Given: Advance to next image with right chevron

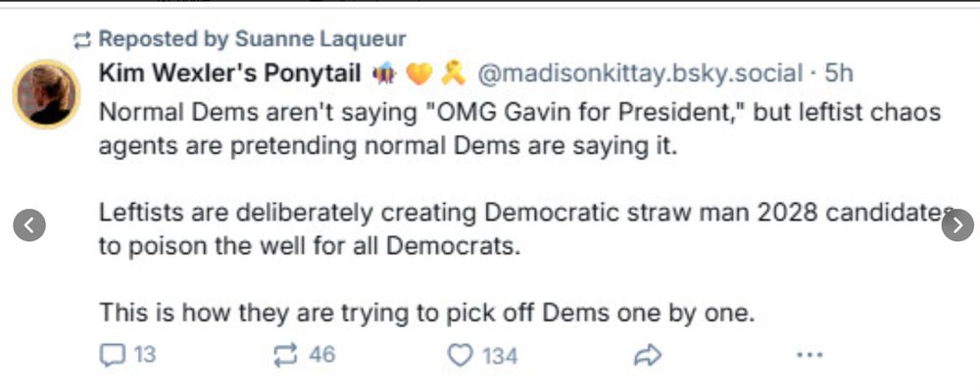Looking at the screenshot, I should pos(957,225).
